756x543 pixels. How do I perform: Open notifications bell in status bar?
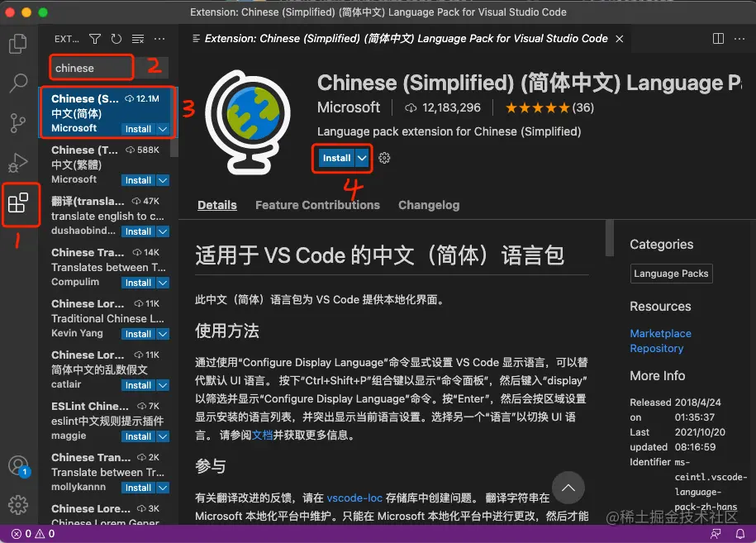point(739,534)
